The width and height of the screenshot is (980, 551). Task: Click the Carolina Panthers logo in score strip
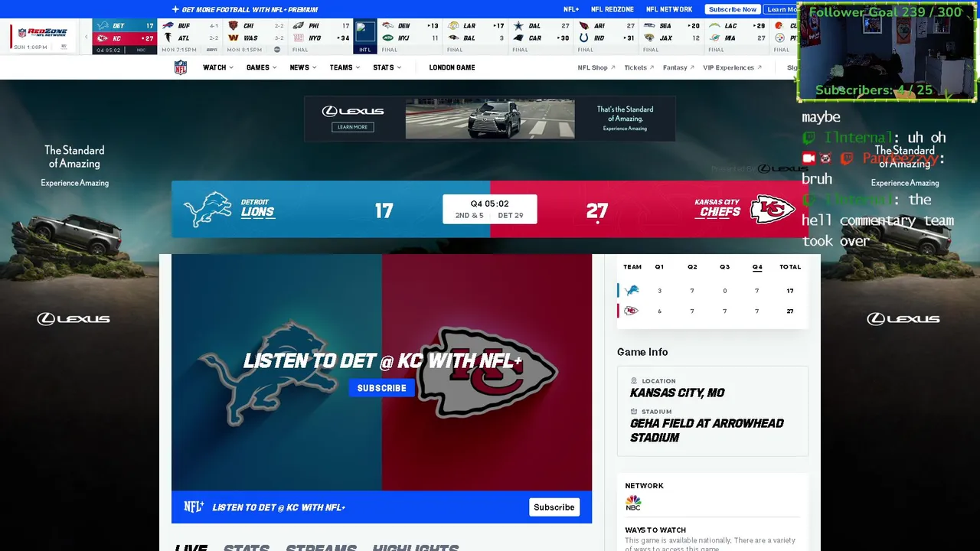click(x=519, y=38)
